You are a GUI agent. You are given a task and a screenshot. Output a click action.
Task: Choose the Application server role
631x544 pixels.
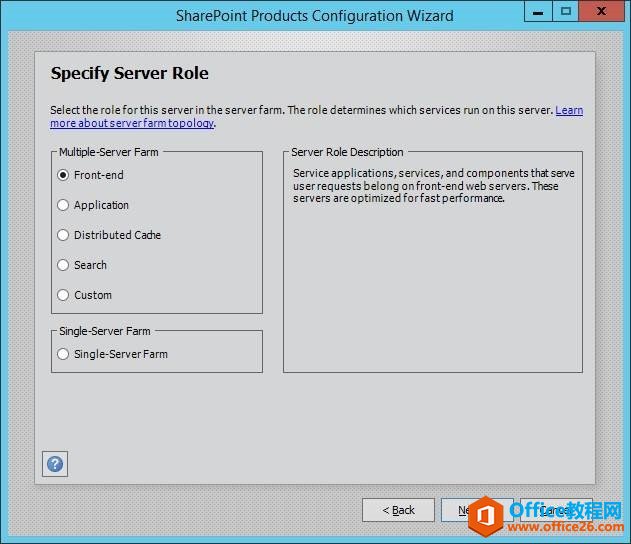pos(93,205)
